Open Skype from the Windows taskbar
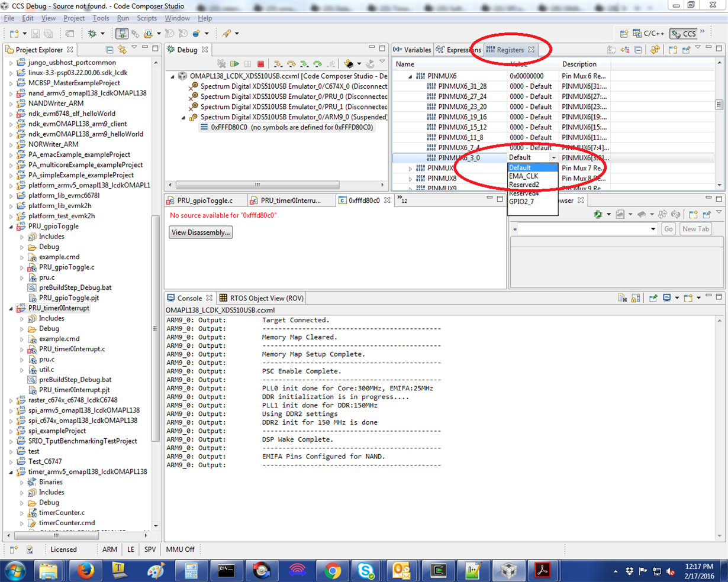Viewport: 728px width, 582px height. pos(366,571)
